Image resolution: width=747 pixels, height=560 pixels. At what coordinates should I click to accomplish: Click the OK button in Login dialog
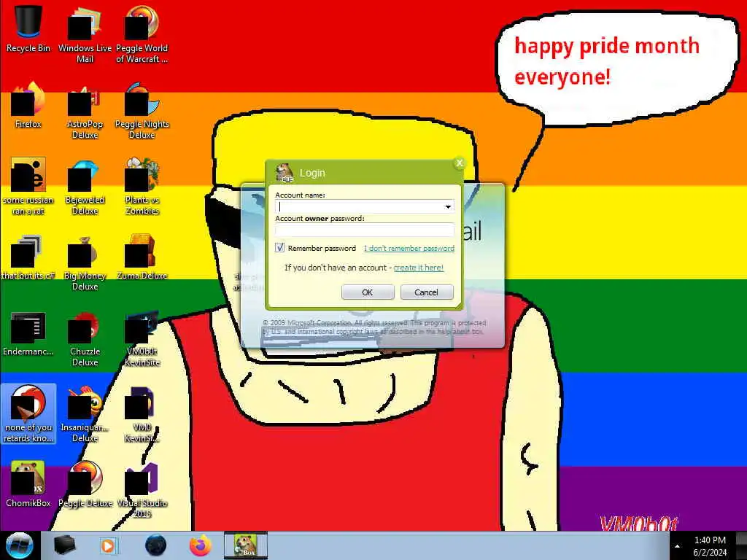tap(368, 292)
